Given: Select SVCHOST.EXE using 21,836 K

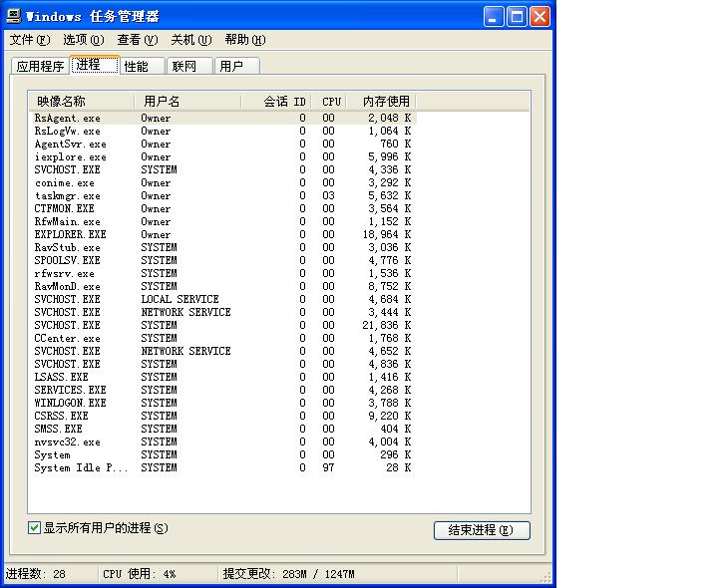Looking at the screenshot, I should pyautogui.click(x=222, y=325).
